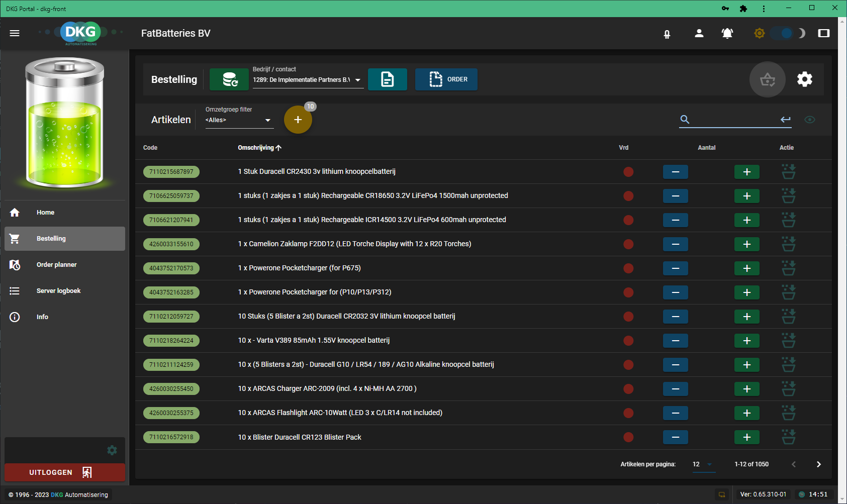This screenshot has height=504, width=847.
Task: Open Bestelling settings gear
Action: [x=805, y=79]
